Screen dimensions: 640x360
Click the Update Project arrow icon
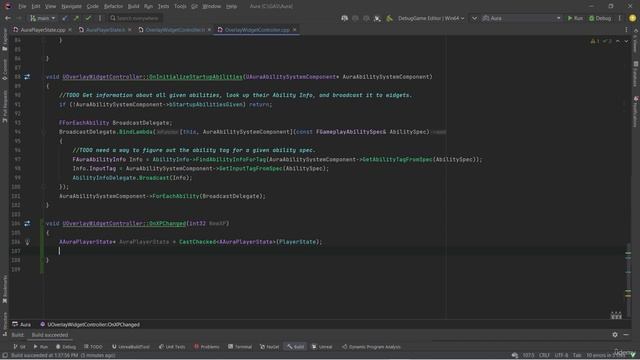(64, 18)
